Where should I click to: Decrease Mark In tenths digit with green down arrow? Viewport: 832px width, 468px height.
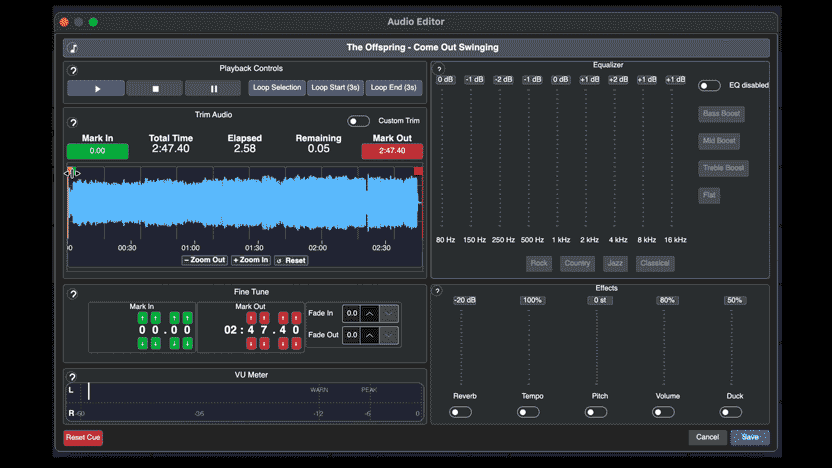click(x=174, y=343)
